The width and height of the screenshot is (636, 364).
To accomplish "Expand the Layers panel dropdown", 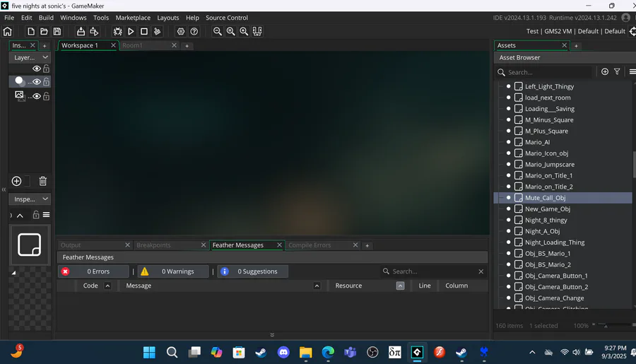I will 45,57.
